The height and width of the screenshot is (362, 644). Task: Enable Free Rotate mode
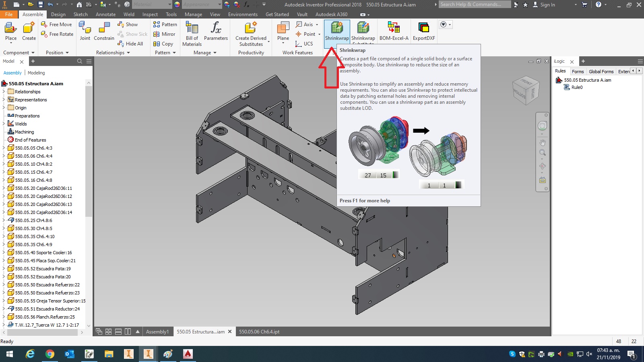[x=57, y=34]
